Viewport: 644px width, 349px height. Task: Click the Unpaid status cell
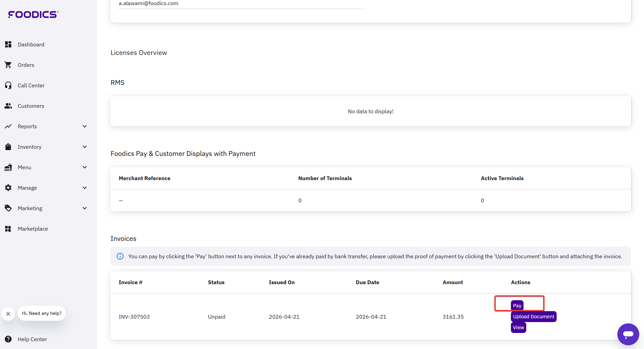[217, 317]
